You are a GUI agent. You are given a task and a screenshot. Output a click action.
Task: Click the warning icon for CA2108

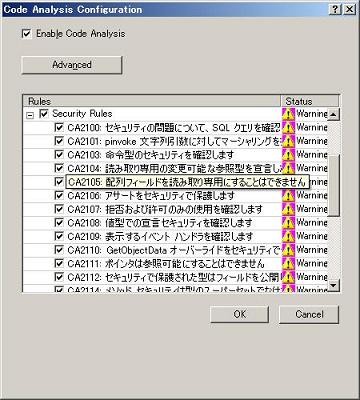[x=288, y=223]
